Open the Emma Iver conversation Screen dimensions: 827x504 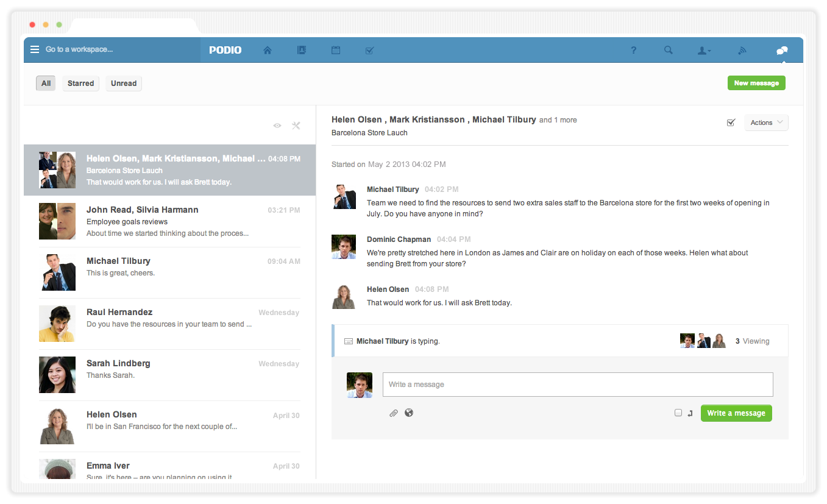pos(169,466)
